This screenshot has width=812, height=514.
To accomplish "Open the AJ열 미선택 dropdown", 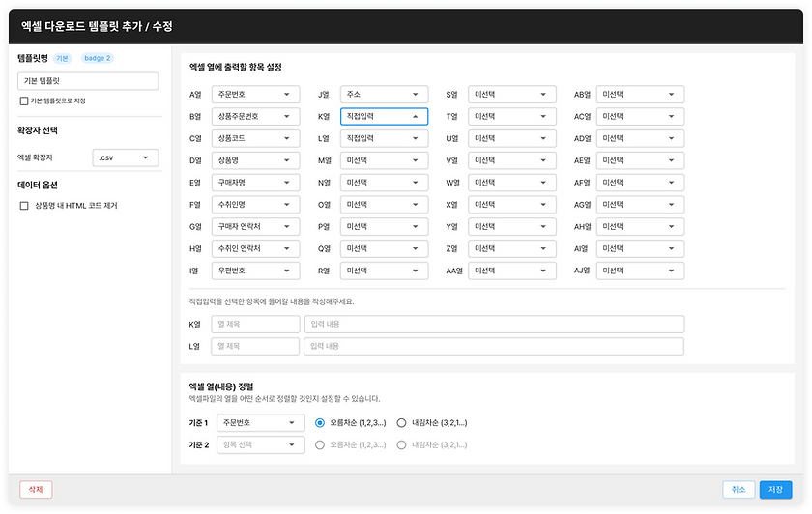I will click(640, 271).
